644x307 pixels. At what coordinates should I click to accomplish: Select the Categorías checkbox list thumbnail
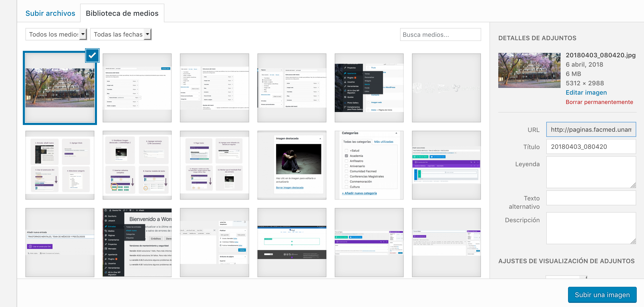[x=369, y=165]
